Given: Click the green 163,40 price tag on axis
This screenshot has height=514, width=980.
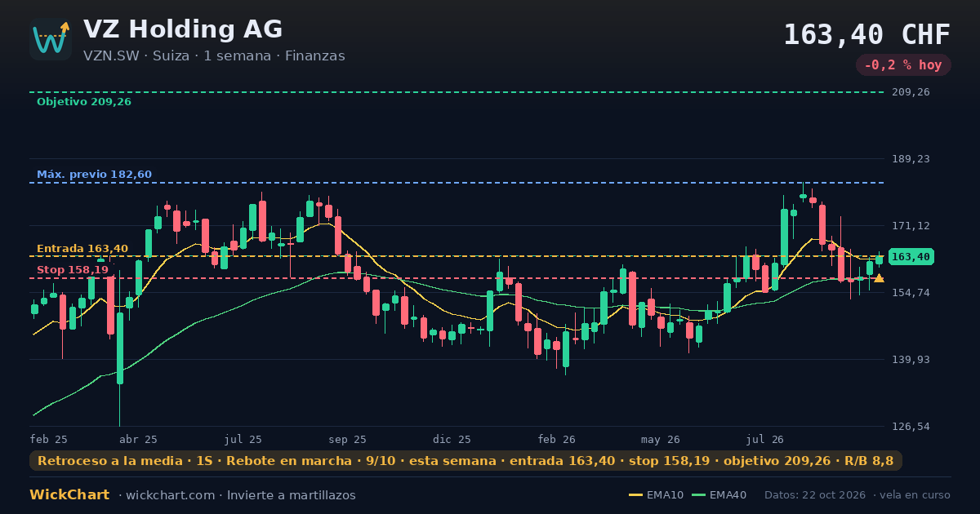Looking at the screenshot, I should coord(911,257).
